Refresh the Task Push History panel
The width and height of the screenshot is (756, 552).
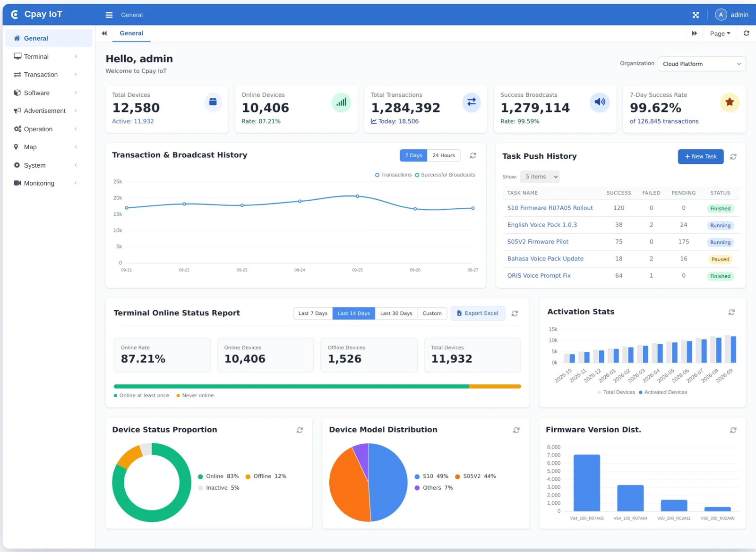pyautogui.click(x=733, y=157)
